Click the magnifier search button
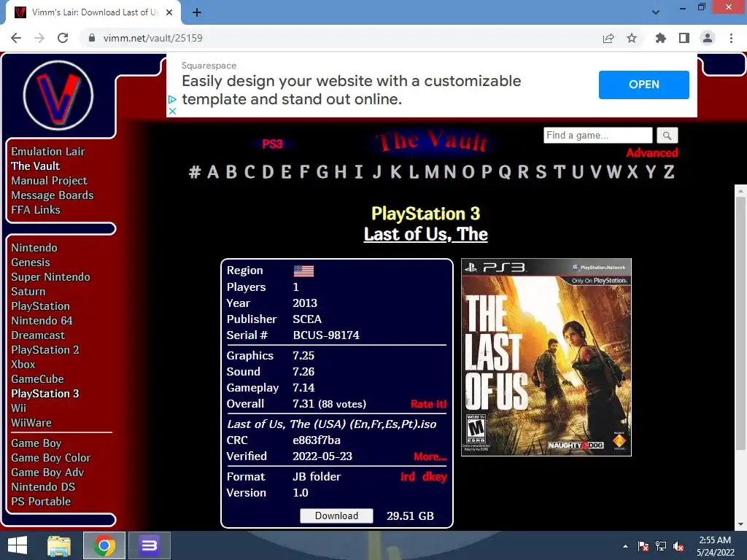Screen dimensions: 747x560 pyautogui.click(x=667, y=136)
